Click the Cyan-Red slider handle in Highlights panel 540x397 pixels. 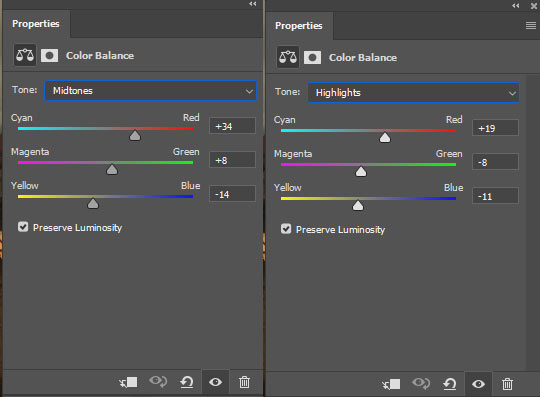(385, 138)
